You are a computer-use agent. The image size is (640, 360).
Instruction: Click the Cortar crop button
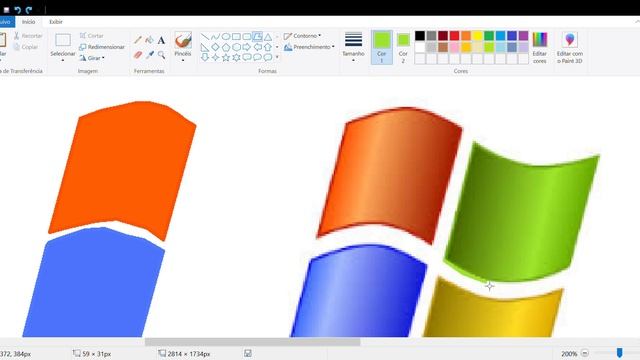(x=92, y=36)
